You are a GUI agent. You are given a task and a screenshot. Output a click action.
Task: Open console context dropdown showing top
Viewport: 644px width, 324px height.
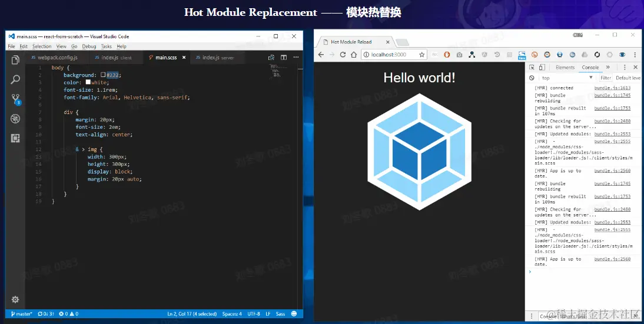click(567, 78)
